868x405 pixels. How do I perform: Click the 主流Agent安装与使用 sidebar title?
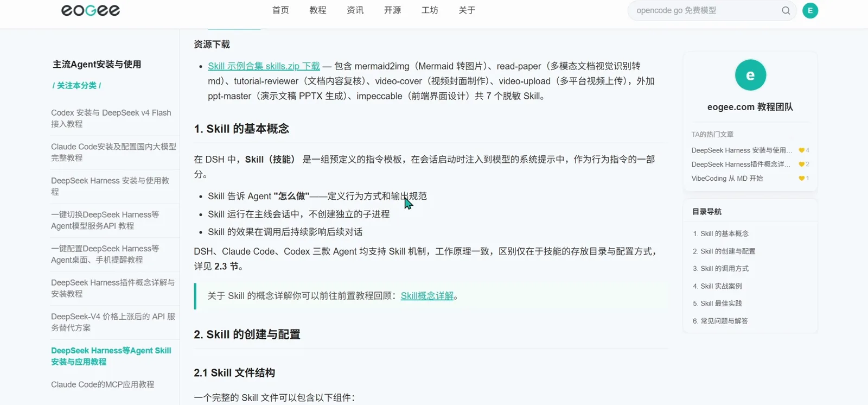pyautogui.click(x=97, y=65)
